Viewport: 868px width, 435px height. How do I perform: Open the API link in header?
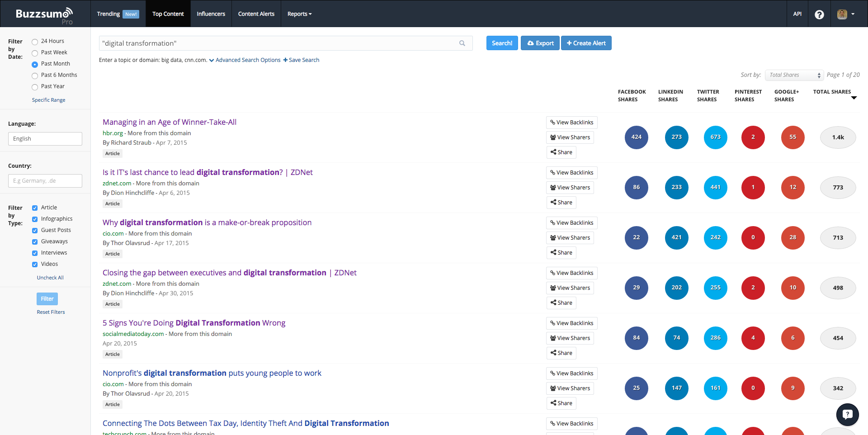pyautogui.click(x=797, y=14)
